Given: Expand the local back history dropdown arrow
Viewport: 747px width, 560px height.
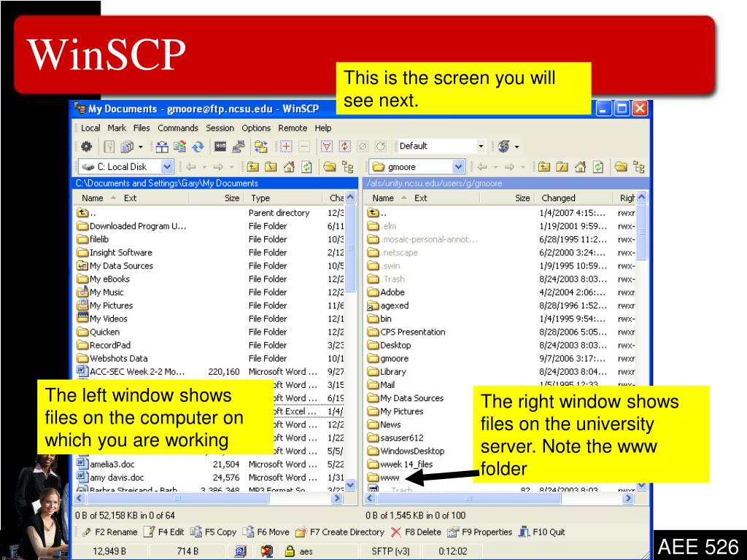Looking at the screenshot, I should coord(204,167).
